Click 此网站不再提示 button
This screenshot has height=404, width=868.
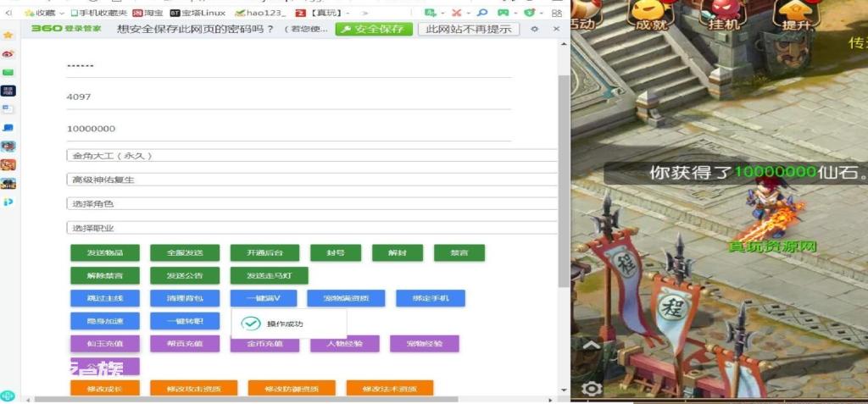(x=468, y=29)
